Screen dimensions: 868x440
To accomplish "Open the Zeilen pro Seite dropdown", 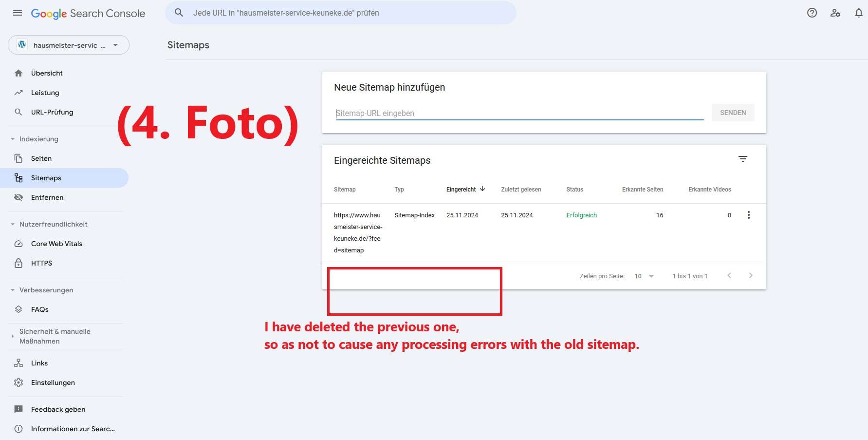I will pos(644,276).
